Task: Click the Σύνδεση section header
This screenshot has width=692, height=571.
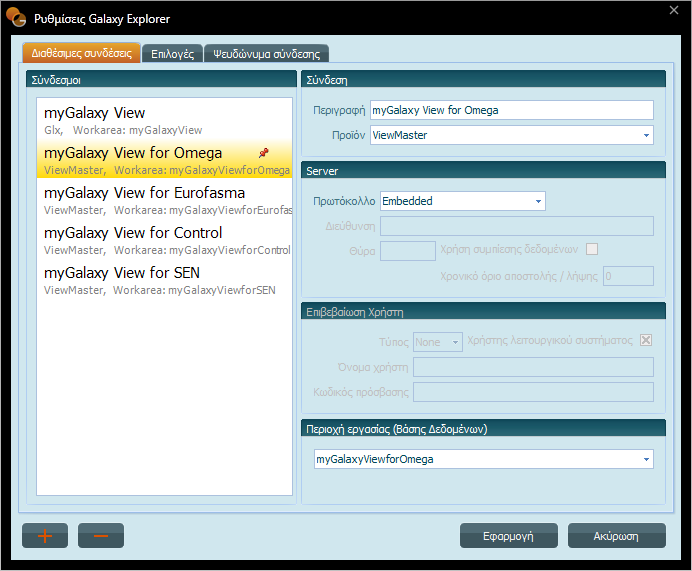Action: pos(483,79)
